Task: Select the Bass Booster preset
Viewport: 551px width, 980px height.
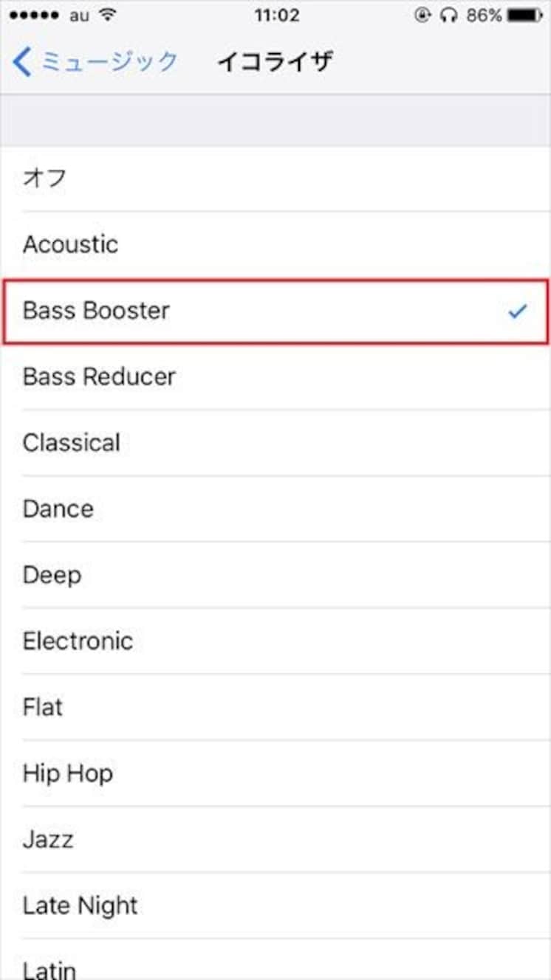Action: click(275, 311)
